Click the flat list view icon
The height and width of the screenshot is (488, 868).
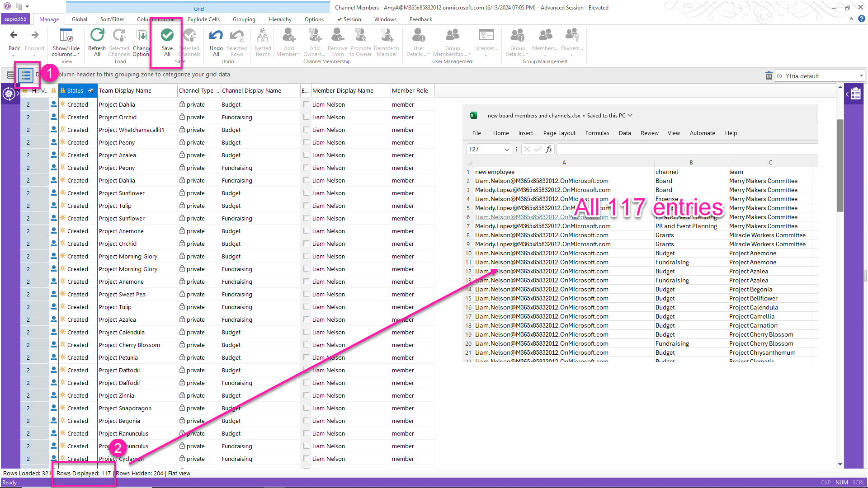coord(26,75)
